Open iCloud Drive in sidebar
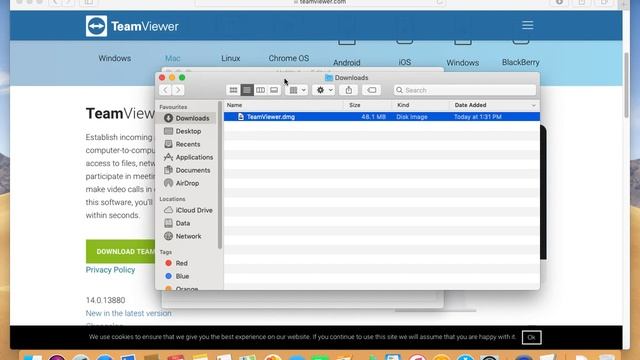The width and height of the screenshot is (640, 360). pyautogui.click(x=187, y=210)
